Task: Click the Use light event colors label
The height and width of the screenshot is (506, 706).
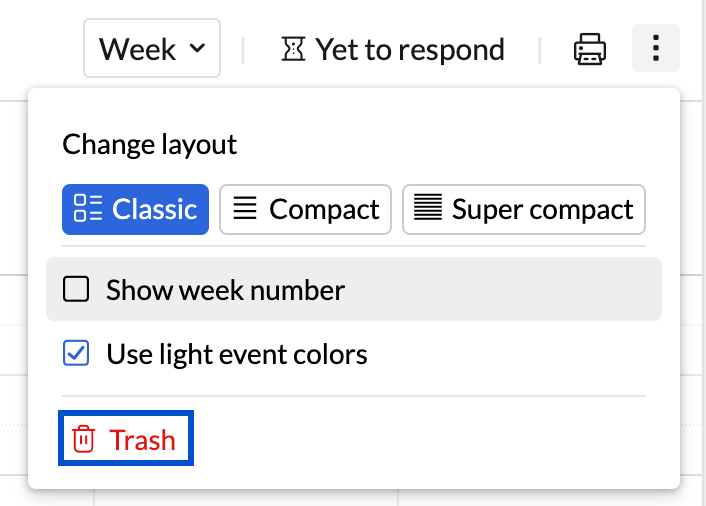Action: coord(237,354)
